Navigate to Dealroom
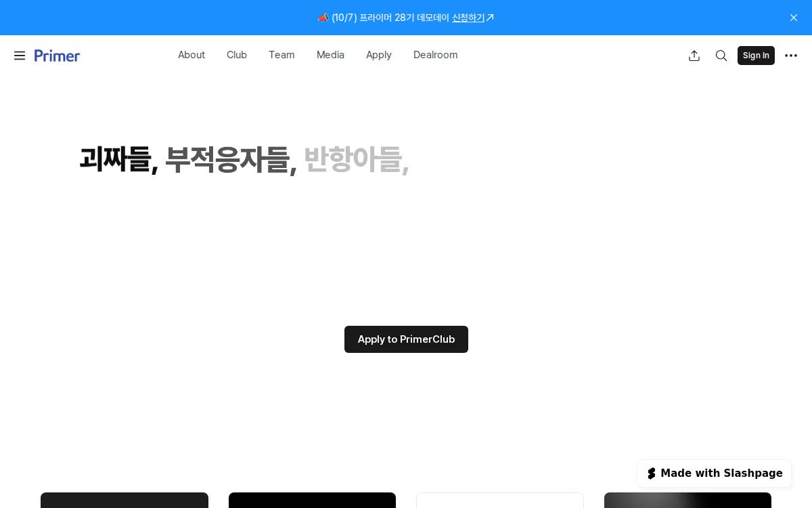 (436, 55)
